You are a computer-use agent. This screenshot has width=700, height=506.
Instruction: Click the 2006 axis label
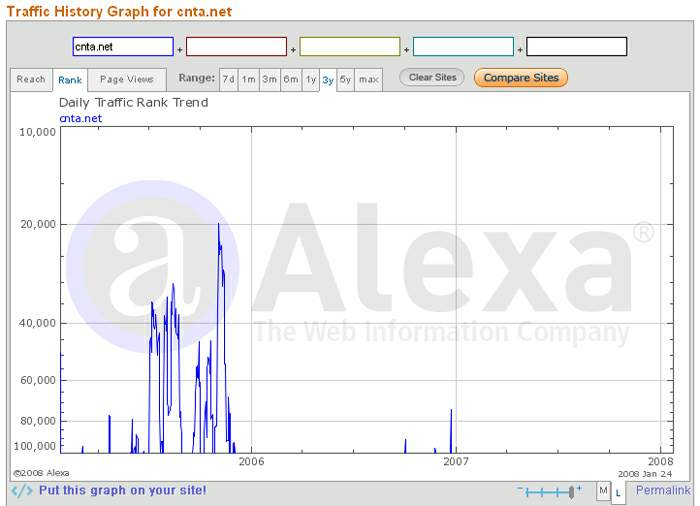251,461
